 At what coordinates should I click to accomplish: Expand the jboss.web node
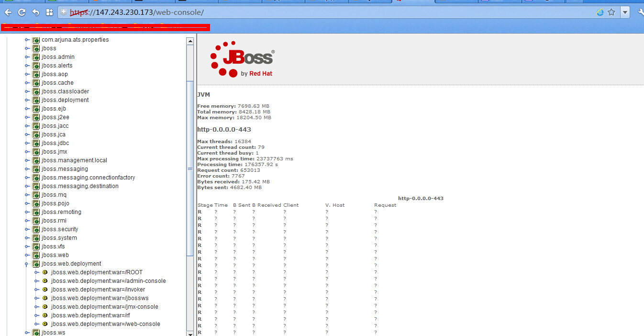click(x=27, y=255)
